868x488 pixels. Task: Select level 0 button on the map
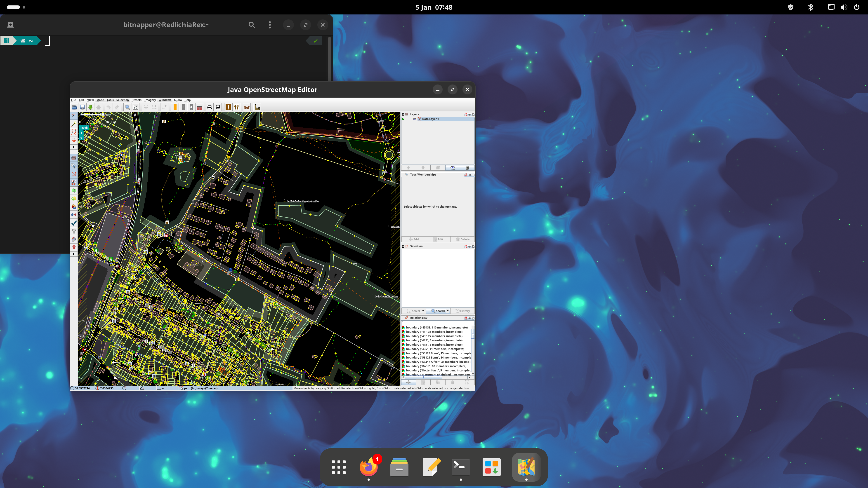pyautogui.click(x=81, y=137)
